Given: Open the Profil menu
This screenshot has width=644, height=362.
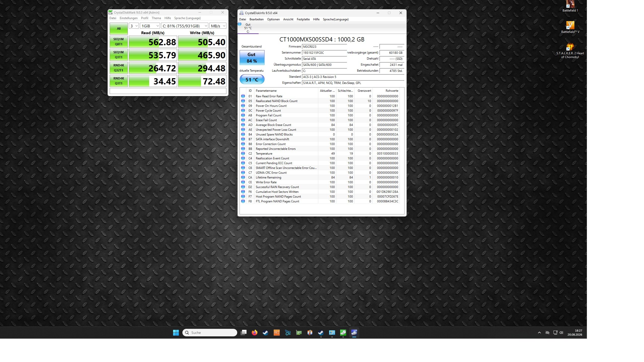Looking at the screenshot, I should (x=145, y=18).
